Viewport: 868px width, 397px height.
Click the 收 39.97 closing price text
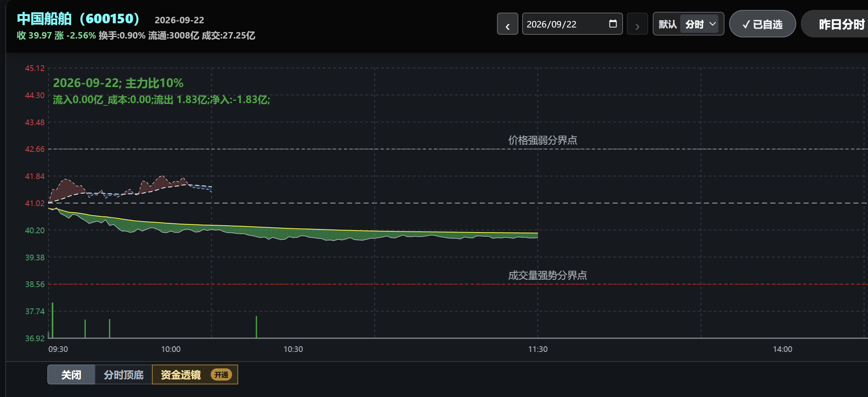click(x=34, y=36)
